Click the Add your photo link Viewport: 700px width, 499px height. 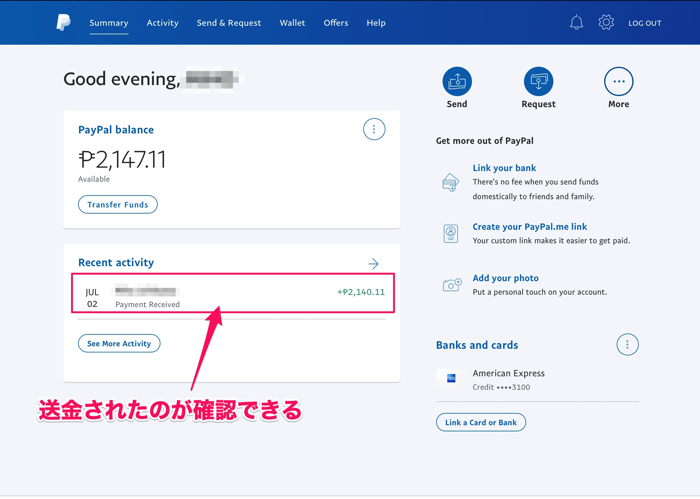click(506, 278)
